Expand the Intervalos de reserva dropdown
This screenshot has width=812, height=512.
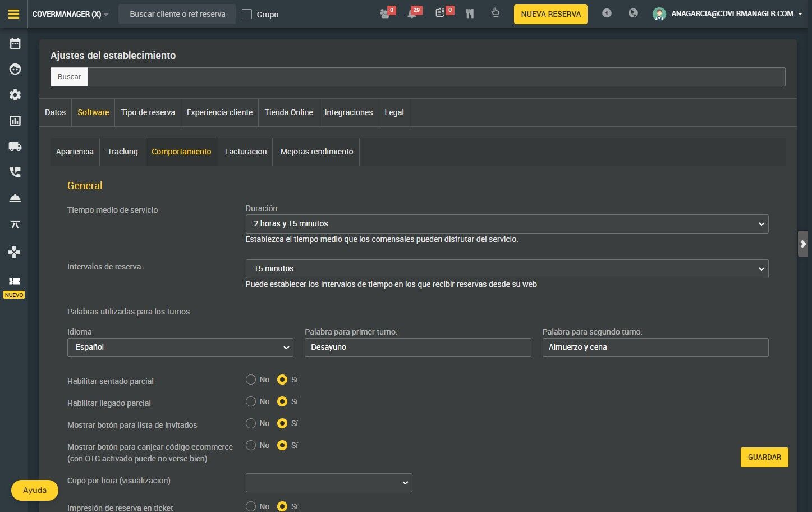[x=507, y=269]
